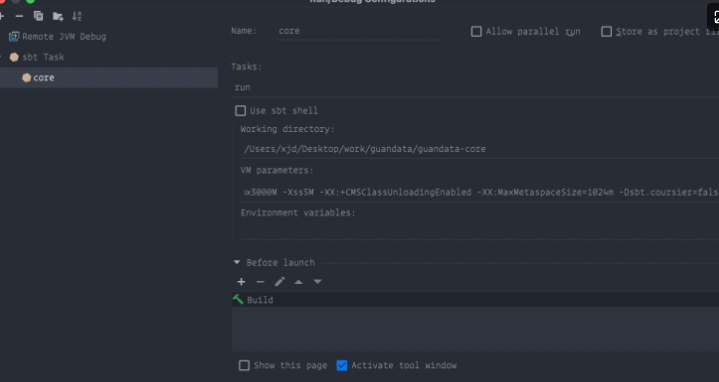Edit the Before launch task with pencil
The image size is (719, 382).
point(279,282)
